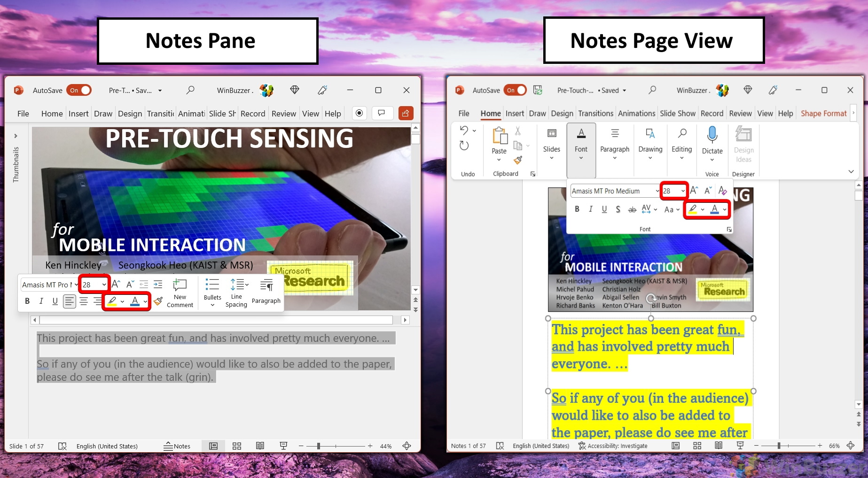This screenshot has height=478, width=868.
Task: Expand Paste options in right window
Action: pos(499,160)
